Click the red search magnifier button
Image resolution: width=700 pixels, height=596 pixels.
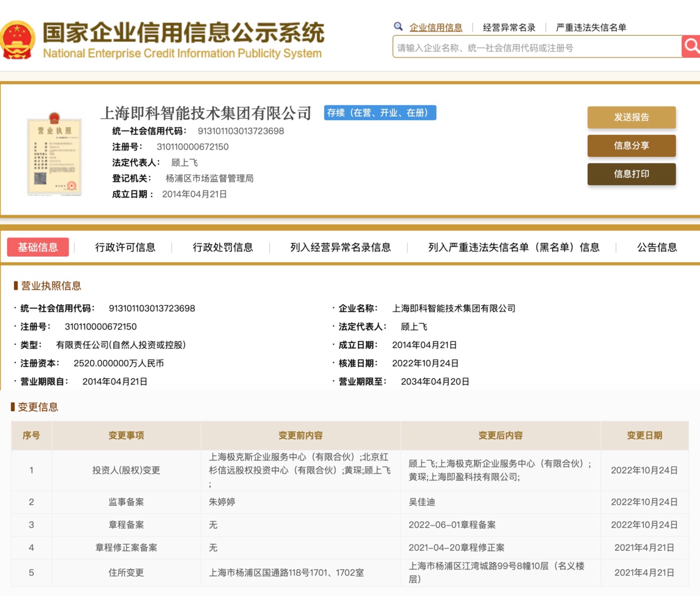tap(691, 46)
